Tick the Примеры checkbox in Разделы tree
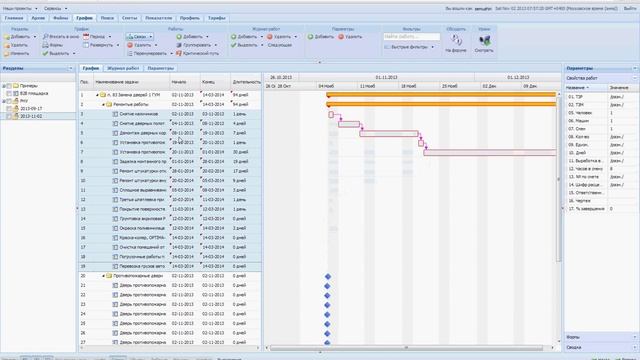This screenshot has height=360, width=640. click(9, 86)
